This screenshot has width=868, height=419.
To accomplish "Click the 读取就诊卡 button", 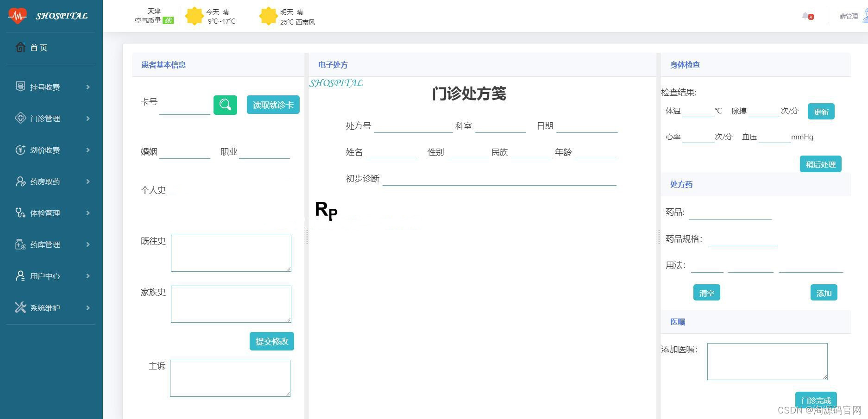I will (273, 105).
